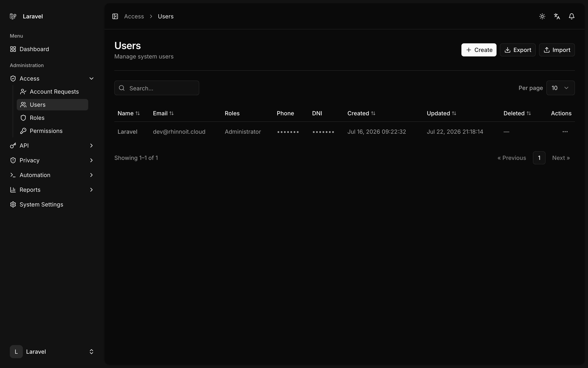Click the Import button
Image resolution: width=588 pixels, height=368 pixels.
(557, 50)
